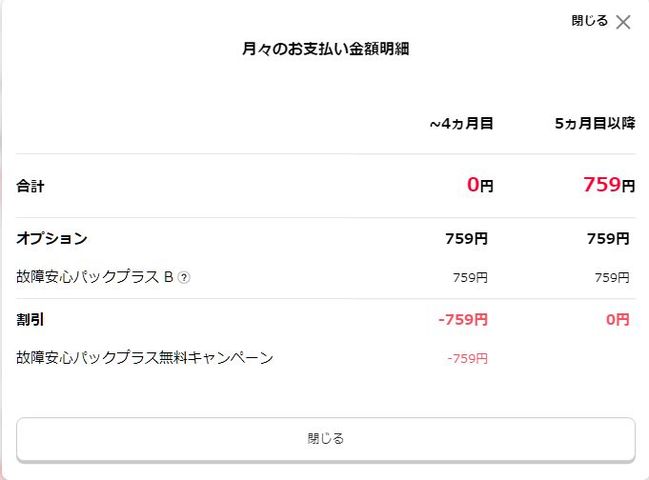Viewport: 649px width, 480px height.
Task: Select the 5ヵ月目以降 column header
Action: (594, 124)
